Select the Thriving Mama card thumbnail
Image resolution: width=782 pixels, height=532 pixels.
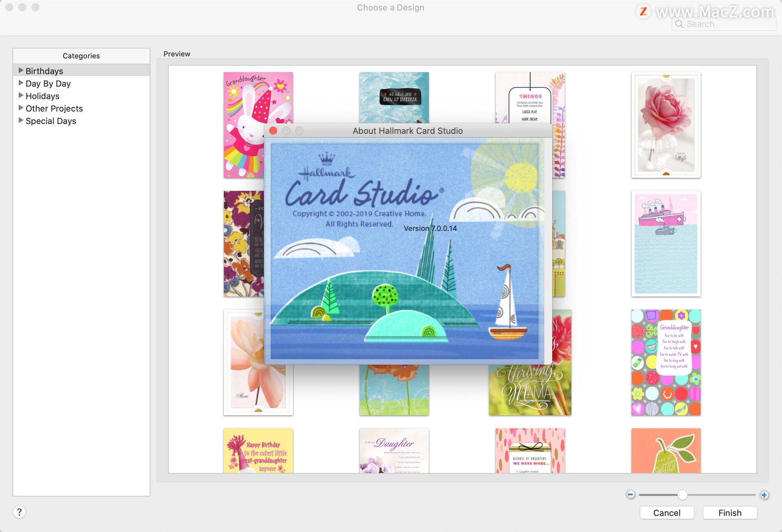click(530, 390)
